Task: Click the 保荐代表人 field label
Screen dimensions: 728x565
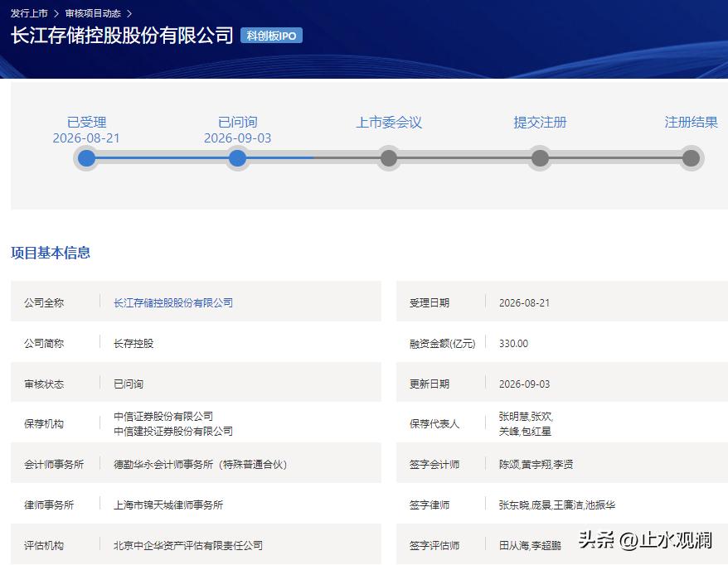Action: point(434,423)
